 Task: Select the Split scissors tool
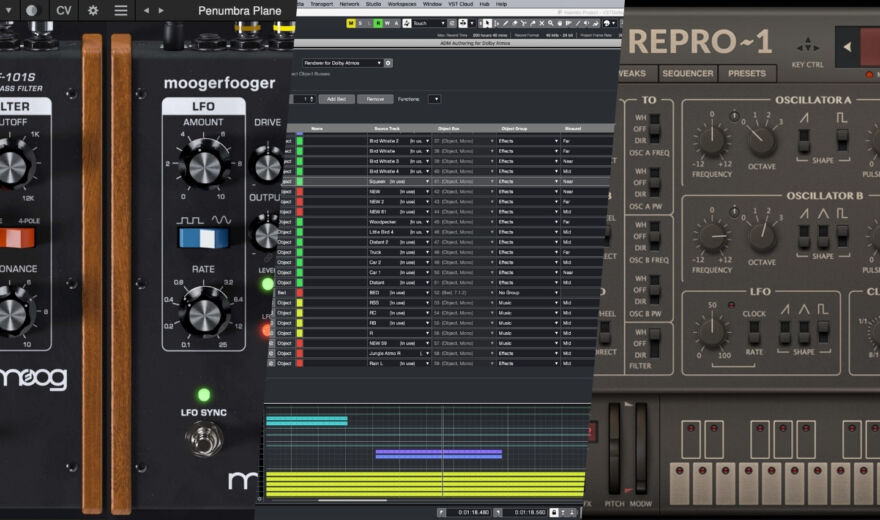coord(524,23)
